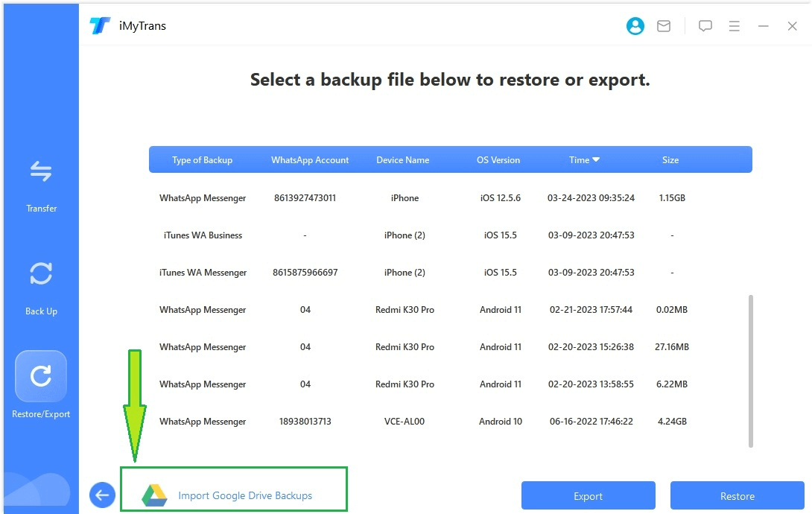The width and height of the screenshot is (812, 514).
Task: Open the hamburger menu icon
Action: coord(734,26)
